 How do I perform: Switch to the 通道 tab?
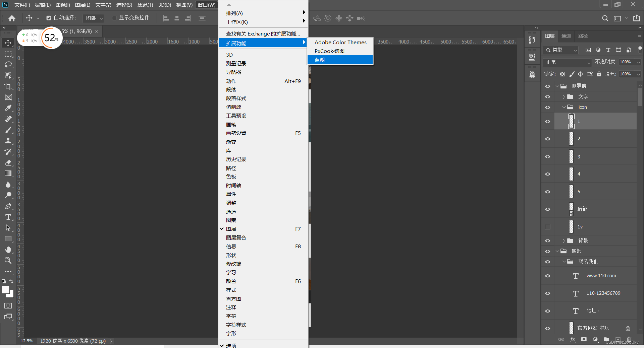pos(566,36)
